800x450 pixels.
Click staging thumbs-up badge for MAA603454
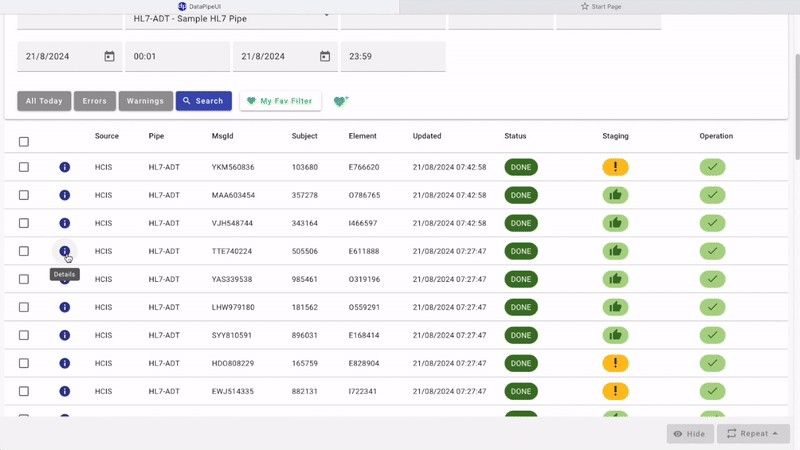(x=615, y=195)
